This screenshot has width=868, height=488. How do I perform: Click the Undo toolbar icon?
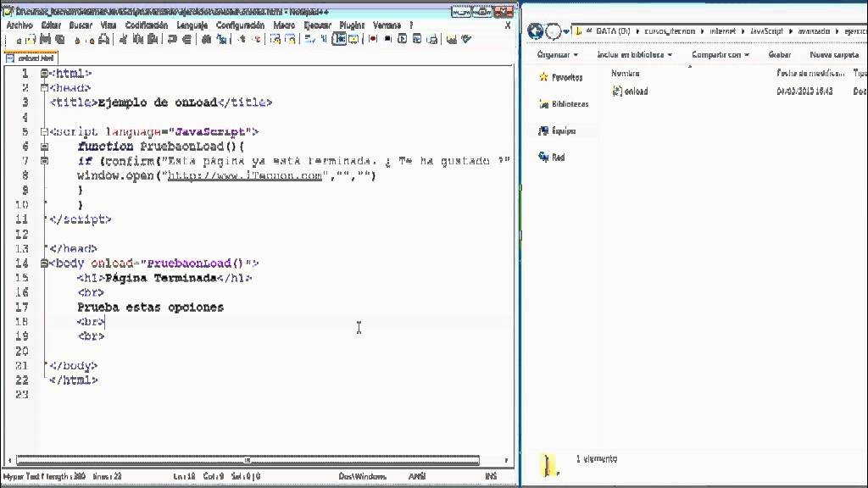(172, 39)
